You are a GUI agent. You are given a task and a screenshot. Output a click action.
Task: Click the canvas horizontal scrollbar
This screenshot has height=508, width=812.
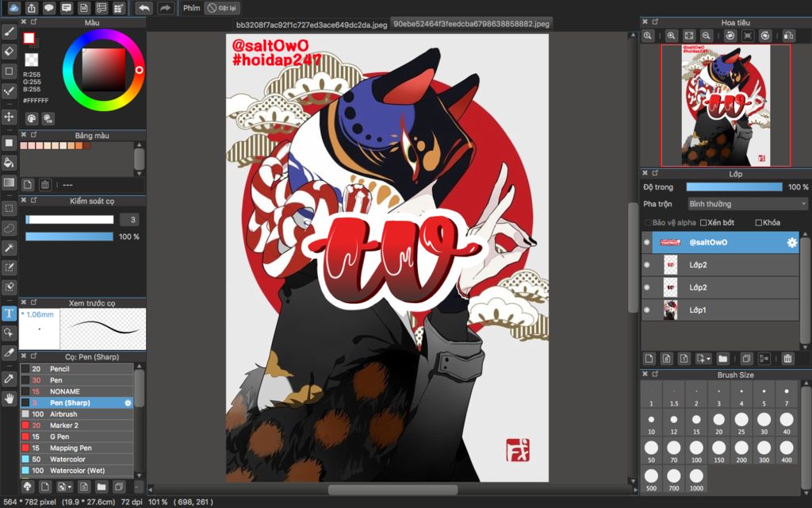(x=393, y=489)
